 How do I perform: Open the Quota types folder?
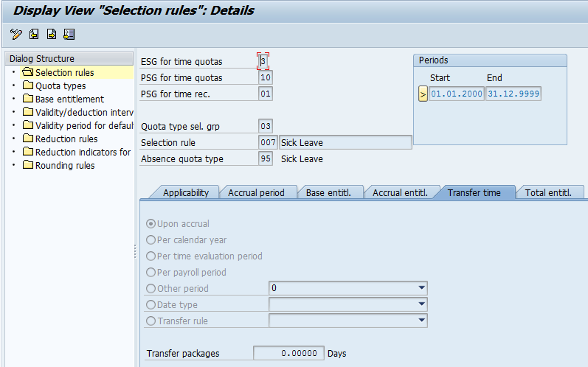pos(29,86)
